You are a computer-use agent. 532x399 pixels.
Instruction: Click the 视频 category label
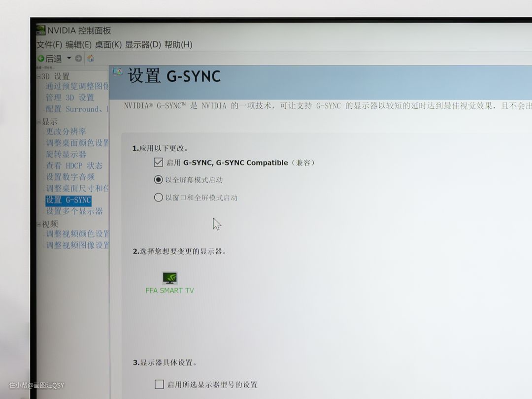50,224
